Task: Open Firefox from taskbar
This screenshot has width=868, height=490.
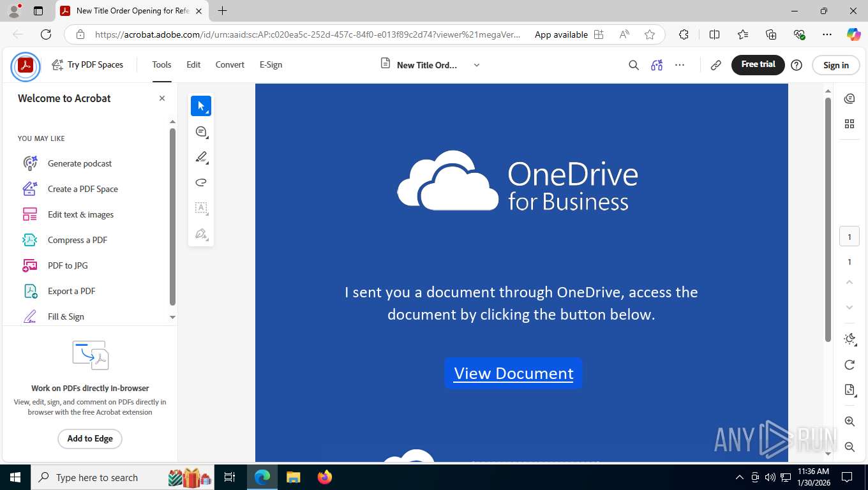Action: tap(324, 477)
